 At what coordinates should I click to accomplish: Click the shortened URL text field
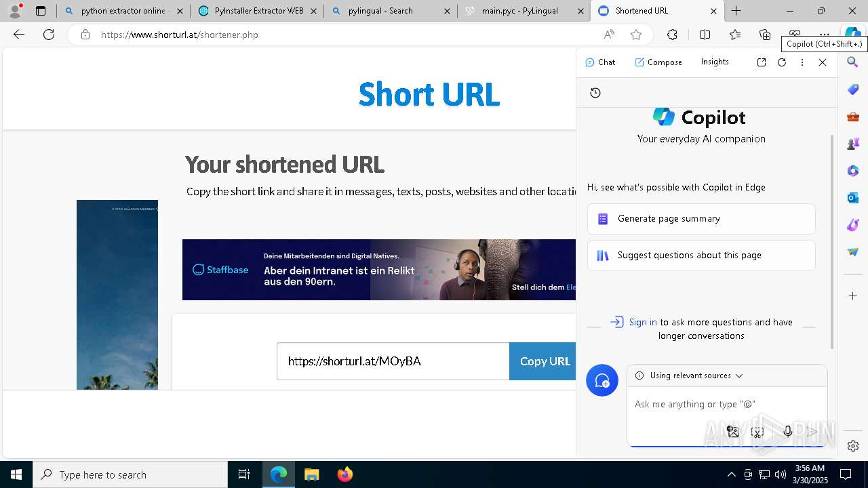(x=393, y=361)
